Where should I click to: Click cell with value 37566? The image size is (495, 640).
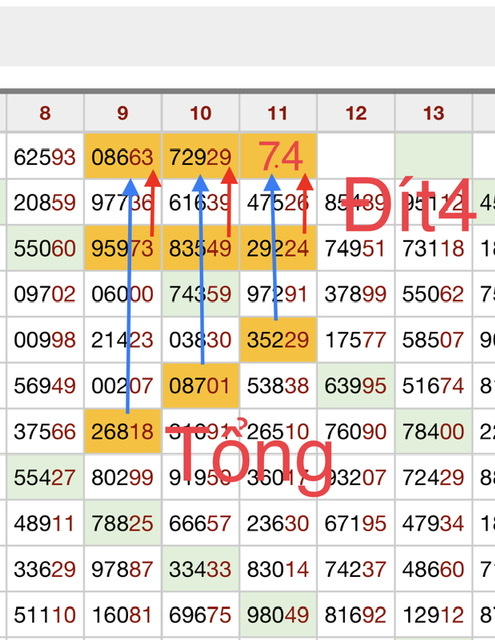(x=45, y=431)
